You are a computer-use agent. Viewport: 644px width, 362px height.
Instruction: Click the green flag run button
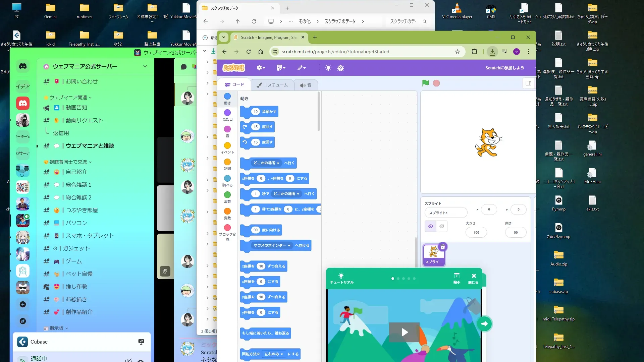pos(425,83)
